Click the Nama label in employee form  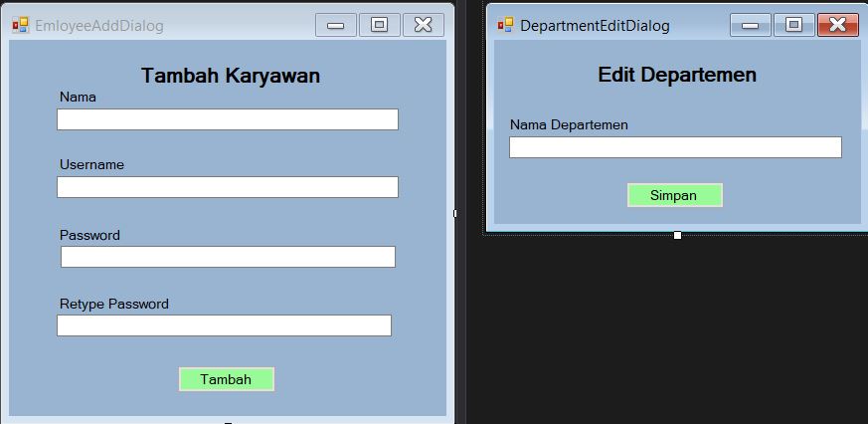click(x=78, y=98)
